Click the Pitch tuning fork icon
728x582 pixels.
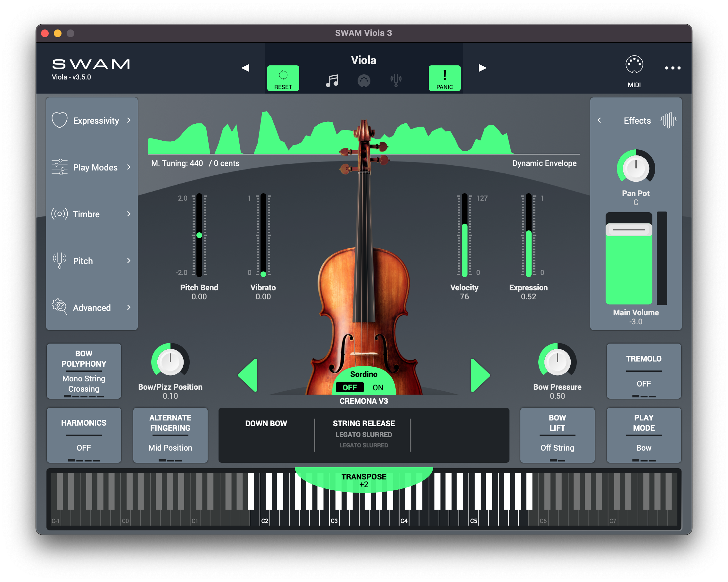click(59, 261)
